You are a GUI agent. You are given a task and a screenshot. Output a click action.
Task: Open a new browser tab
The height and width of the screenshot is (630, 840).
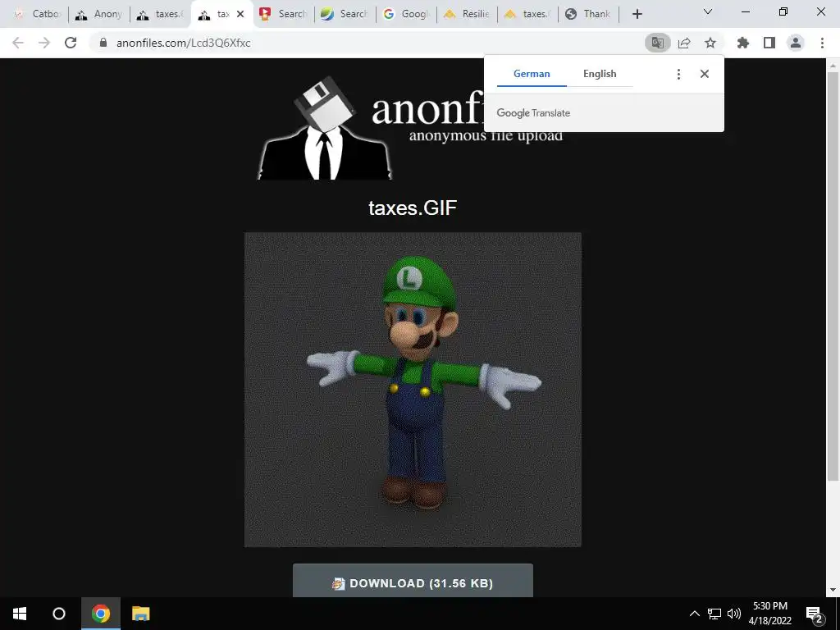(x=637, y=14)
